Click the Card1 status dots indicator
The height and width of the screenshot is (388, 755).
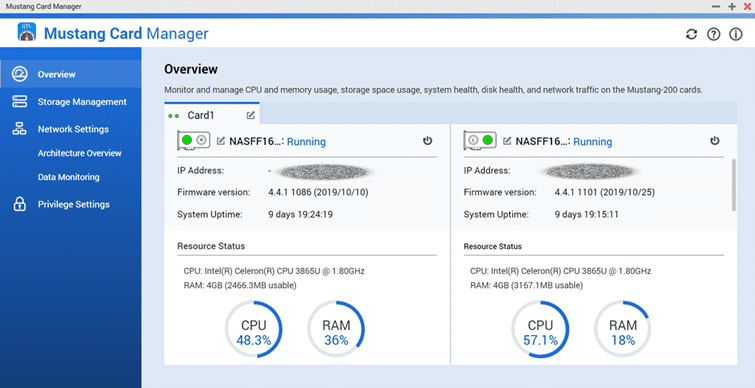click(x=174, y=116)
